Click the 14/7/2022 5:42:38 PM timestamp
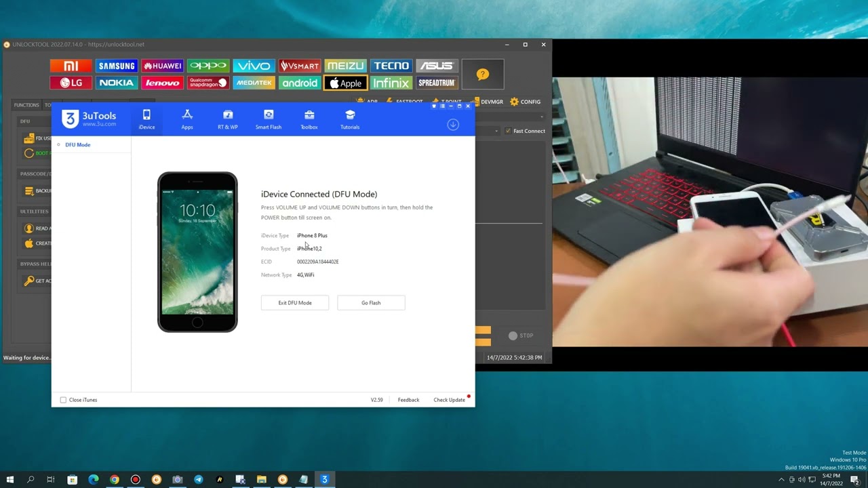Screen dimensions: 868x488 click(x=514, y=357)
